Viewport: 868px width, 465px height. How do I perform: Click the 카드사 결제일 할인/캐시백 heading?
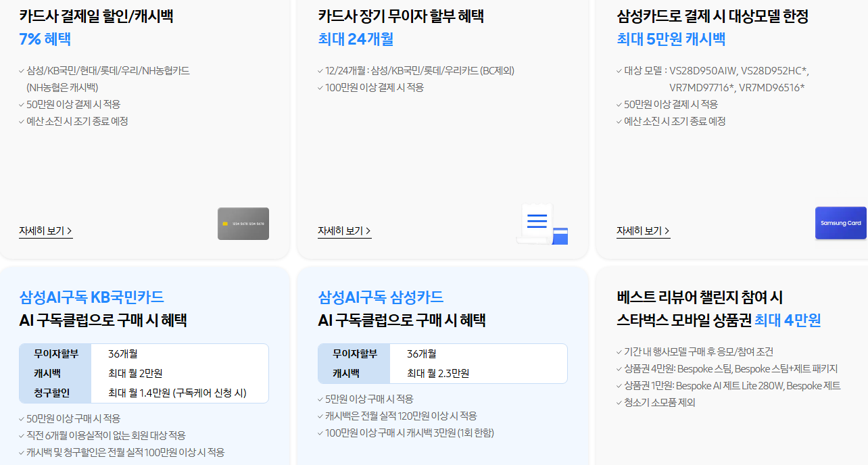(x=96, y=16)
